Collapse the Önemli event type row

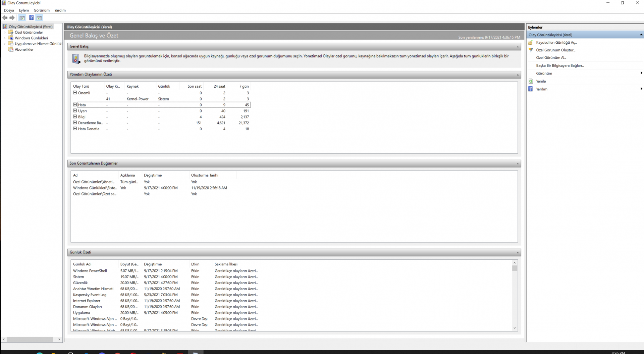(75, 93)
